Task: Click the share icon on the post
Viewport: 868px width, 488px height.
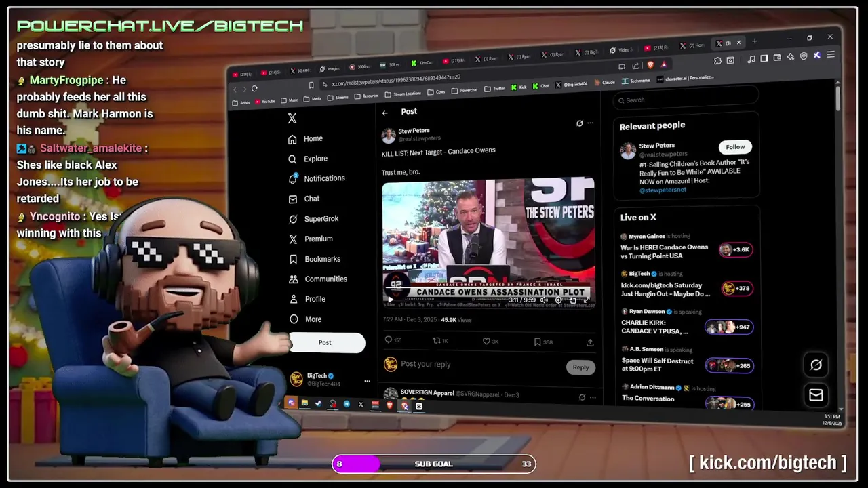Action: click(590, 343)
